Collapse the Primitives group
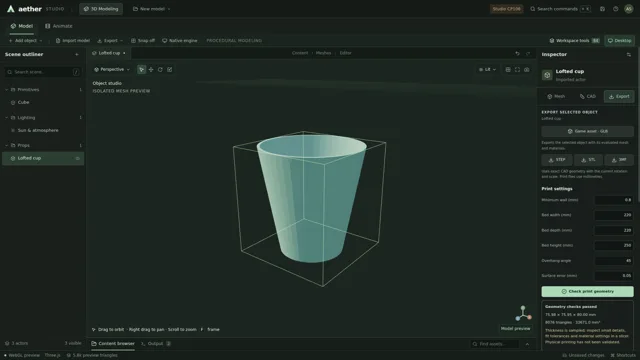Image resolution: width=640 pixels, height=360 pixels. (x=7, y=89)
